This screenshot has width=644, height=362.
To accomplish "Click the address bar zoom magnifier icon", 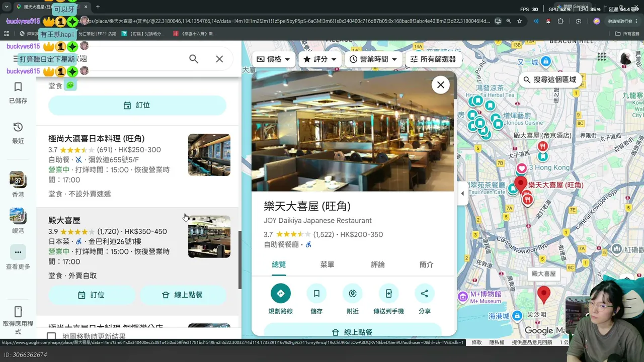I will point(509,21).
